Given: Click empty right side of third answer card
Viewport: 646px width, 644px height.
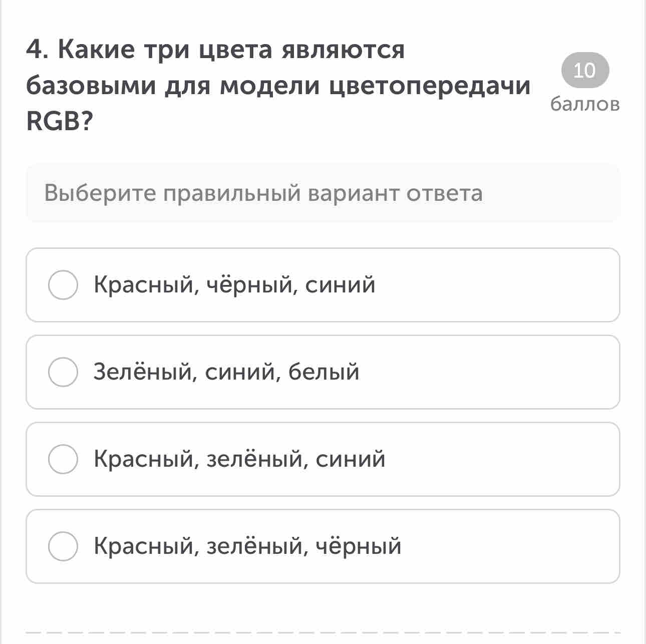Looking at the screenshot, I should [501, 459].
